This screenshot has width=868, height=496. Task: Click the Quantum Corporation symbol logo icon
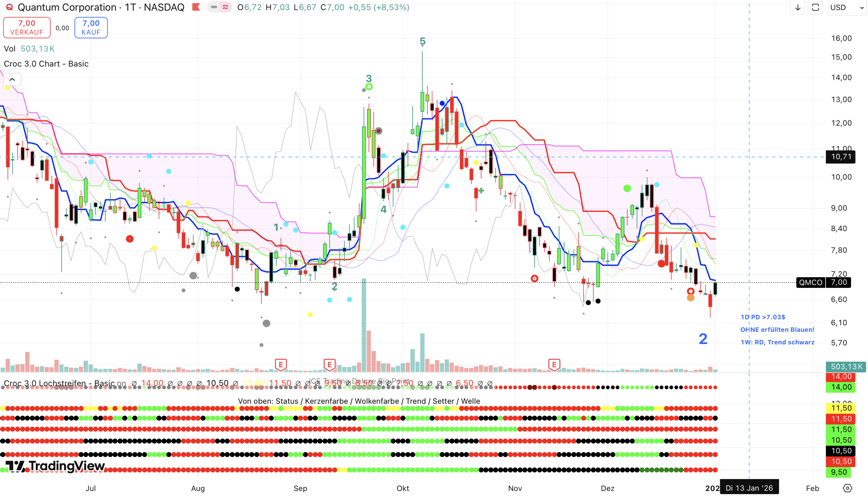click(x=9, y=7)
